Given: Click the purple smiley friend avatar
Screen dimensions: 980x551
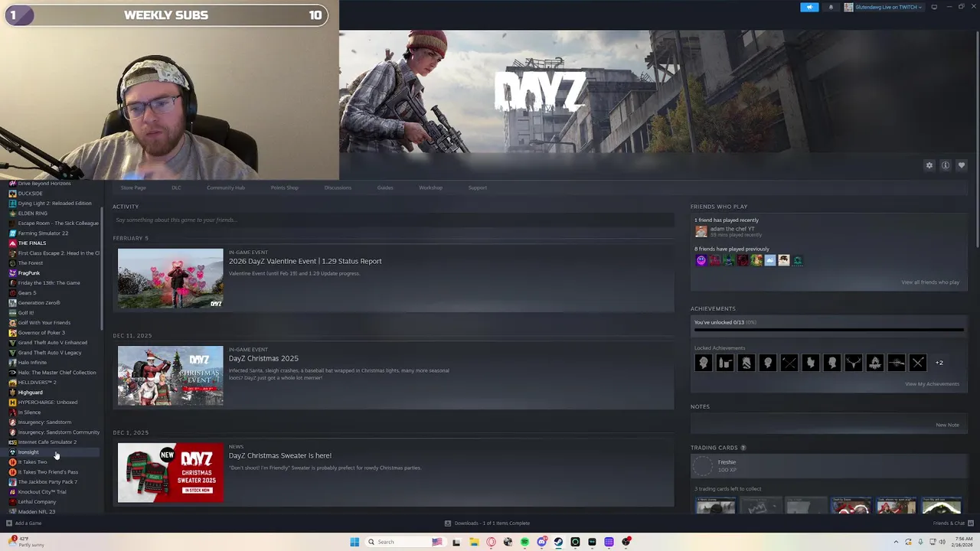Looking at the screenshot, I should pos(701,261).
